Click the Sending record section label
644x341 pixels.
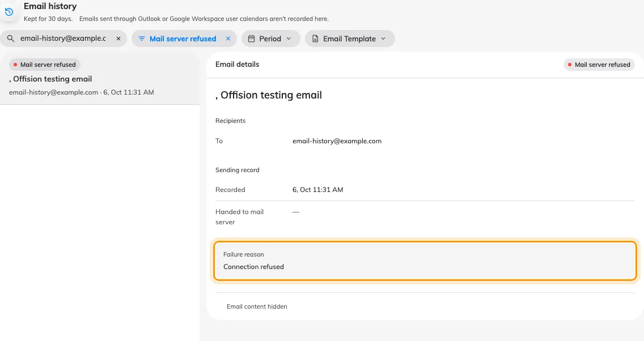coord(238,170)
